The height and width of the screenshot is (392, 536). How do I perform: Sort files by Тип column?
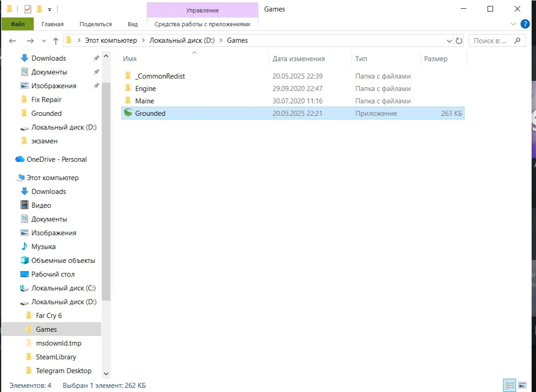pyautogui.click(x=361, y=58)
